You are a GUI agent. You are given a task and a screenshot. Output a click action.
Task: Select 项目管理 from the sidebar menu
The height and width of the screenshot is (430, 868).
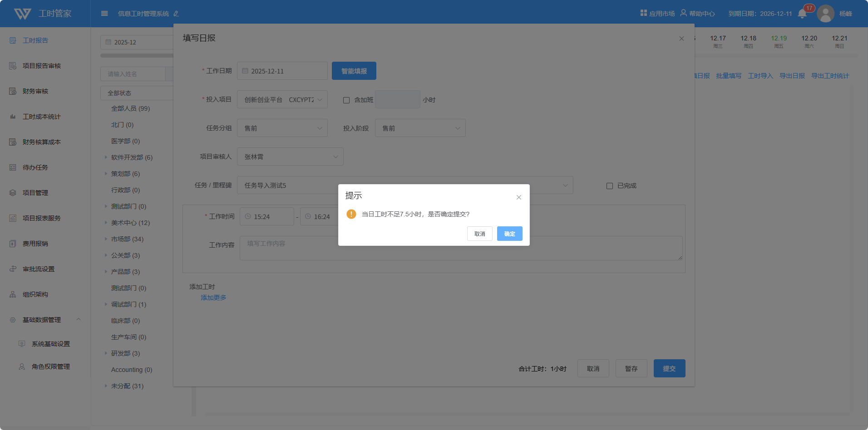click(x=35, y=193)
